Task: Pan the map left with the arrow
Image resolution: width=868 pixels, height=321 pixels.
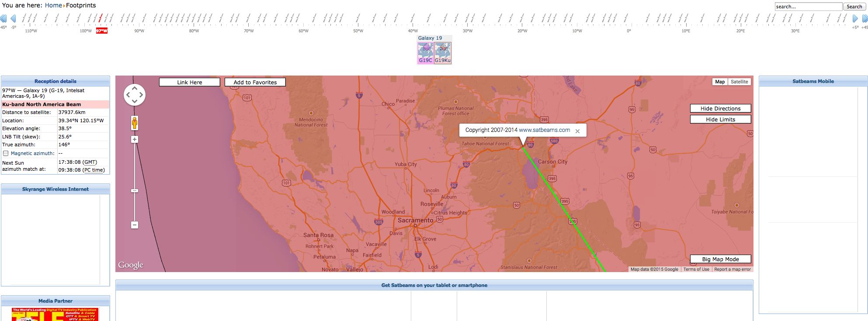Action: [x=128, y=95]
